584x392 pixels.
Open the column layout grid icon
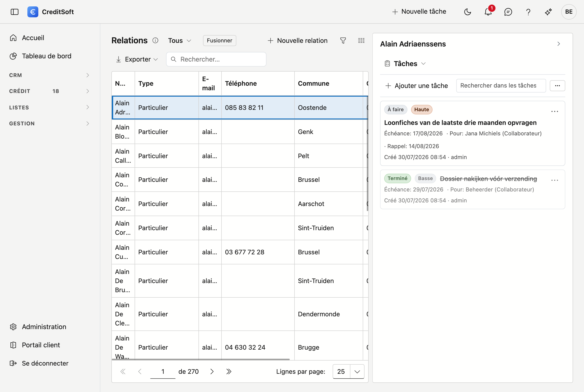coord(361,41)
